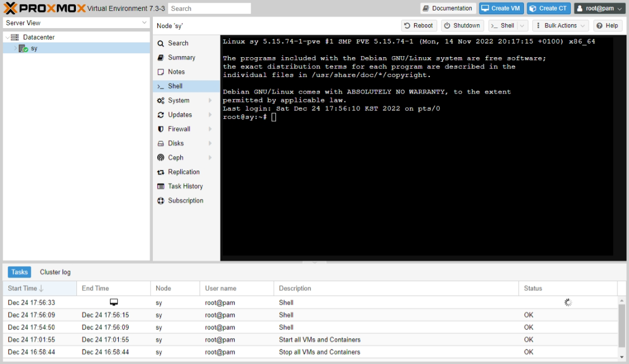Image resolution: width=629 pixels, height=364 pixels.
Task: Click the Firewall shield icon
Action: [x=161, y=129]
